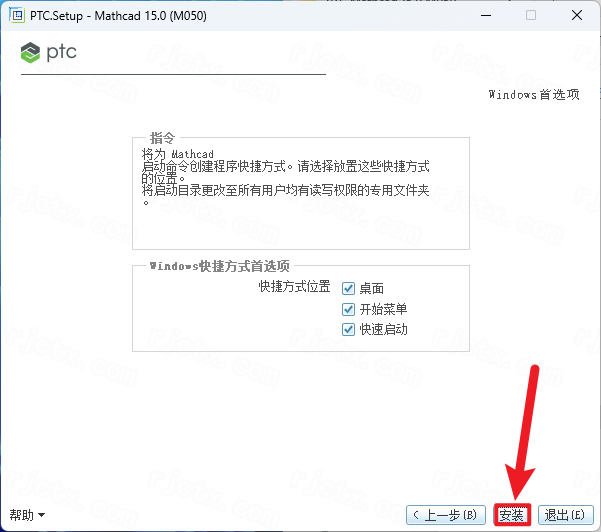Screen dimensions: 601x532
Task: Open the 帮助 dropdown menu
Action: pyautogui.click(x=28, y=515)
